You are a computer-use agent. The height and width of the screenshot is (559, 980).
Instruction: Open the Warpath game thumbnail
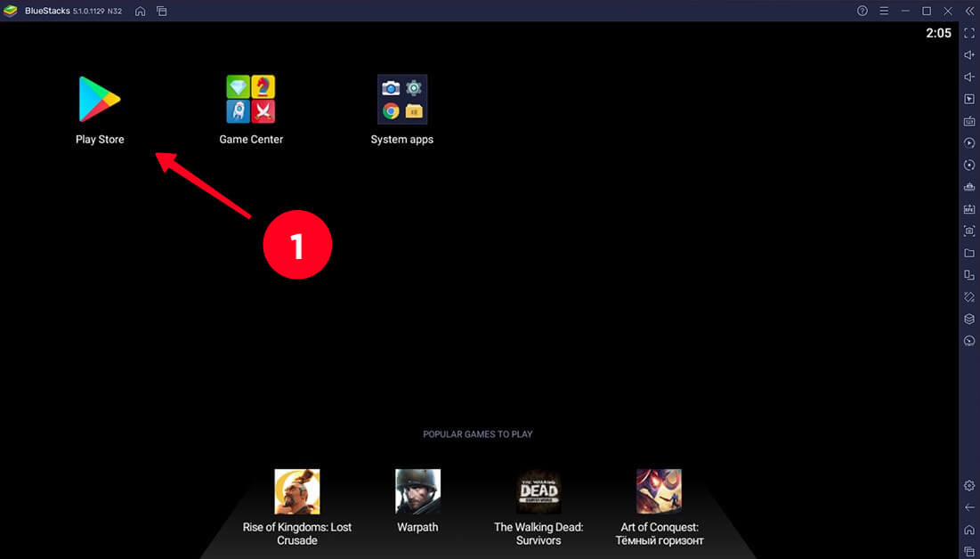(417, 491)
